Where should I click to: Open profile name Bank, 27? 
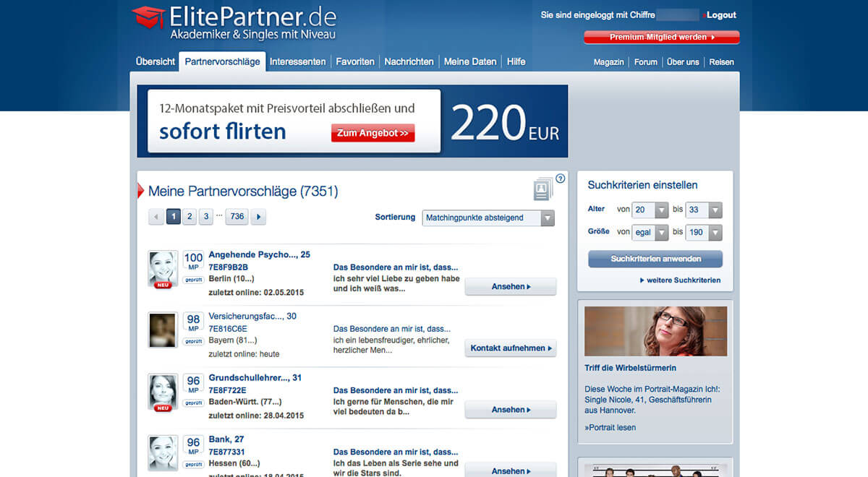(226, 439)
